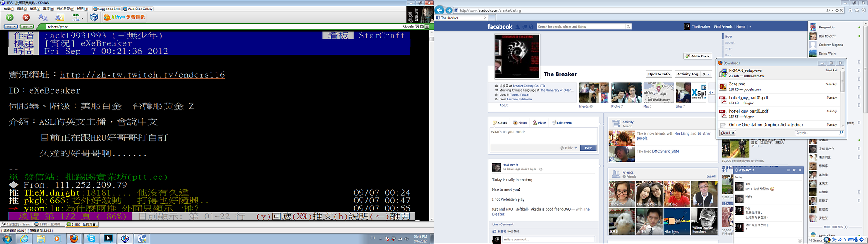The height and width of the screenshot is (244, 868).
Task: Open the WEB dropdown button in KKMAN
Action: coord(10,27)
